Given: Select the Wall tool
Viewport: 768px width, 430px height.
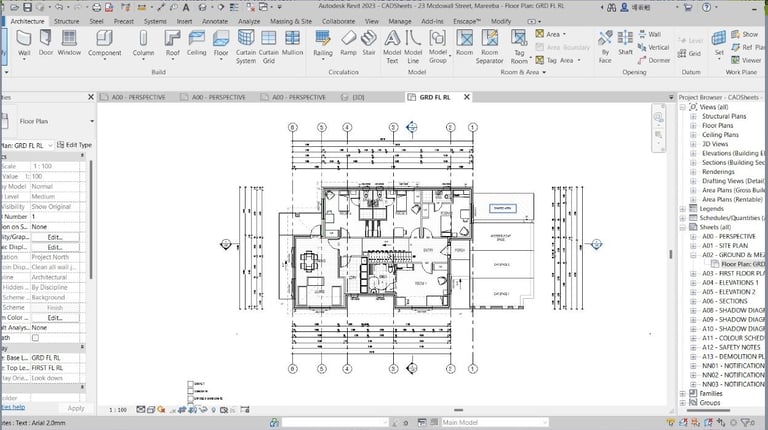Looking at the screenshot, I should [24, 44].
